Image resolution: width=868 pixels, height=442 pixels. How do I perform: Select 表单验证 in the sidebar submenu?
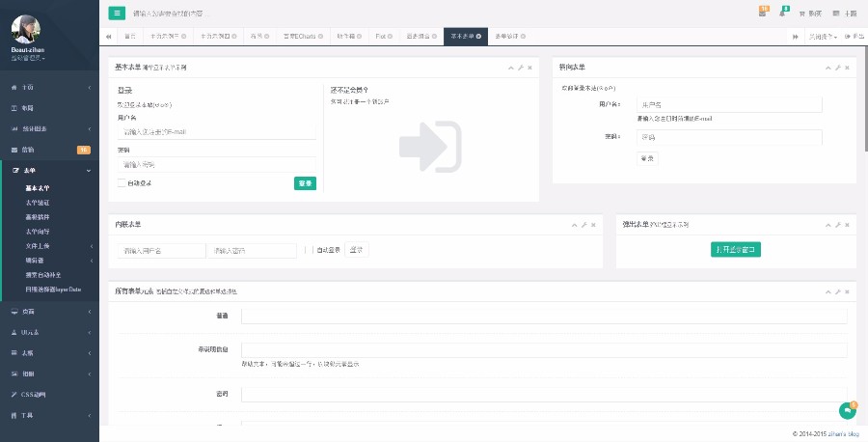(37, 203)
